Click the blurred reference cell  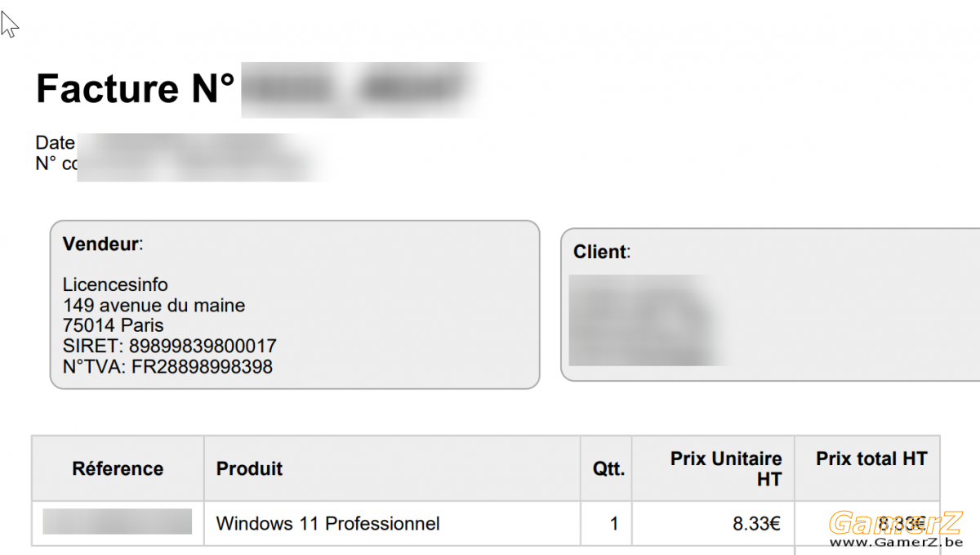click(117, 521)
